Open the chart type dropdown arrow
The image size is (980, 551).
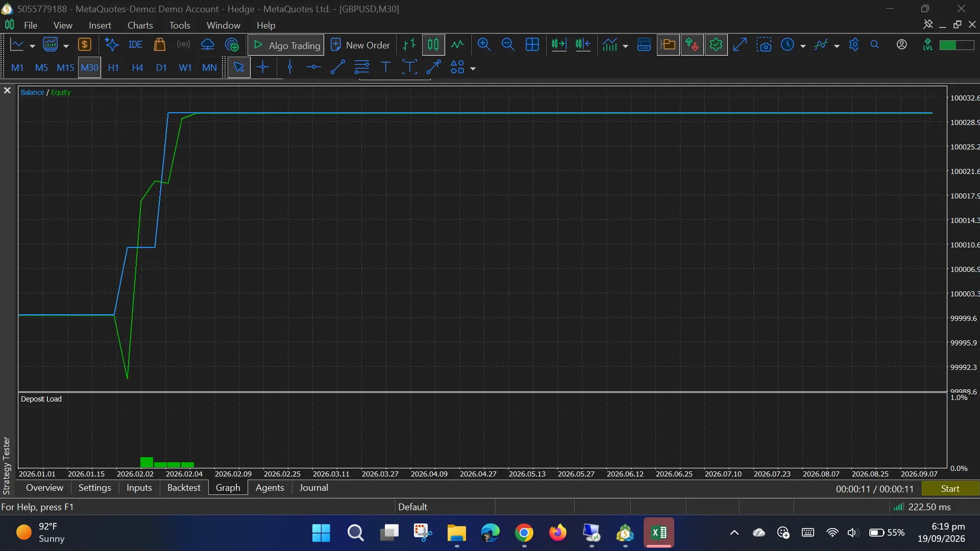click(32, 46)
